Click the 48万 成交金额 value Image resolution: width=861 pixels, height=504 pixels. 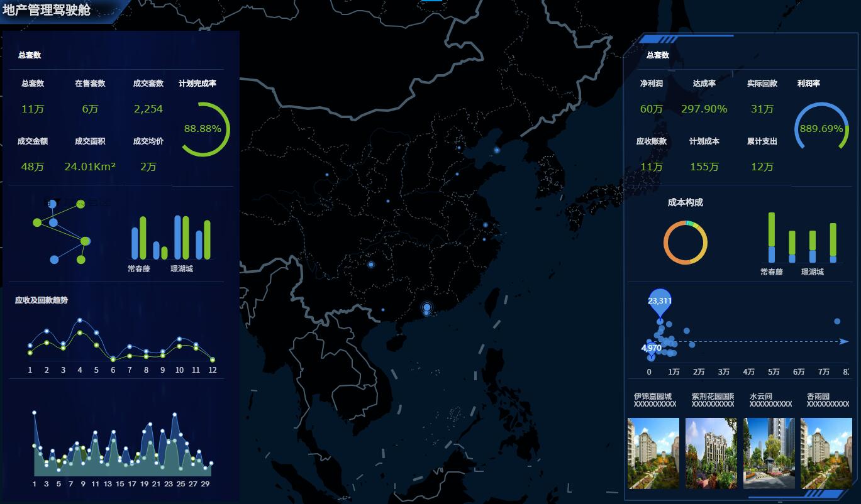click(x=33, y=167)
